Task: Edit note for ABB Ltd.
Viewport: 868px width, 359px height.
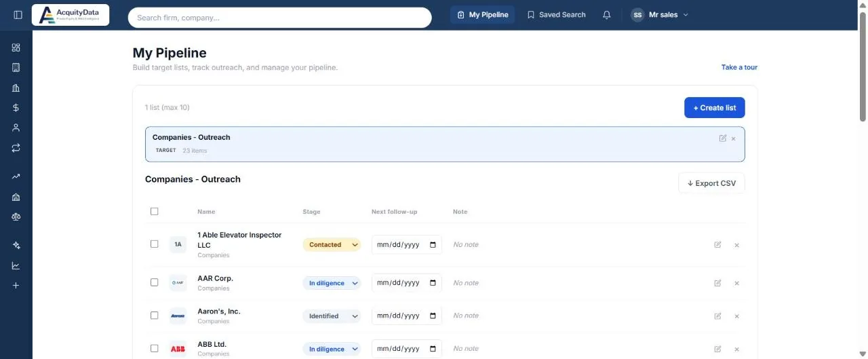Action: click(x=717, y=349)
